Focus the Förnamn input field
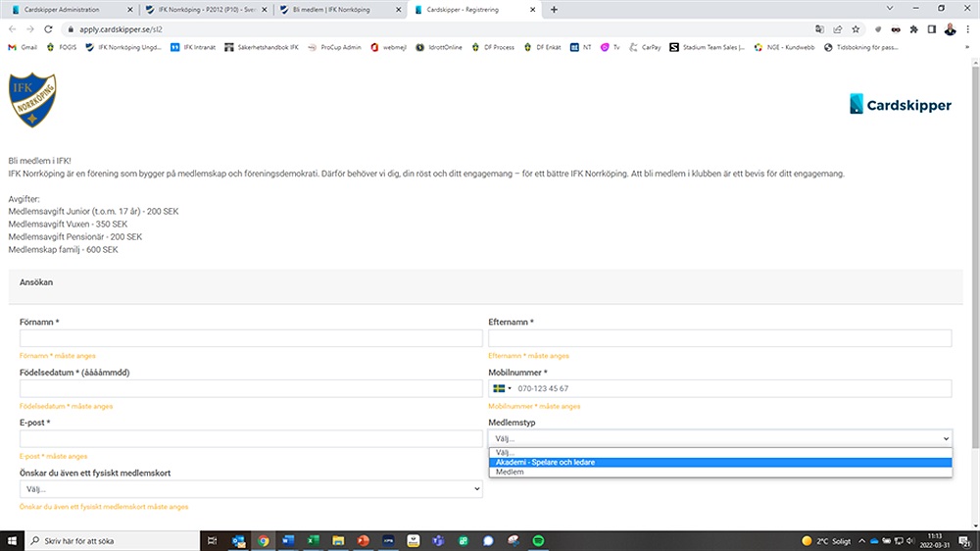 click(251, 338)
